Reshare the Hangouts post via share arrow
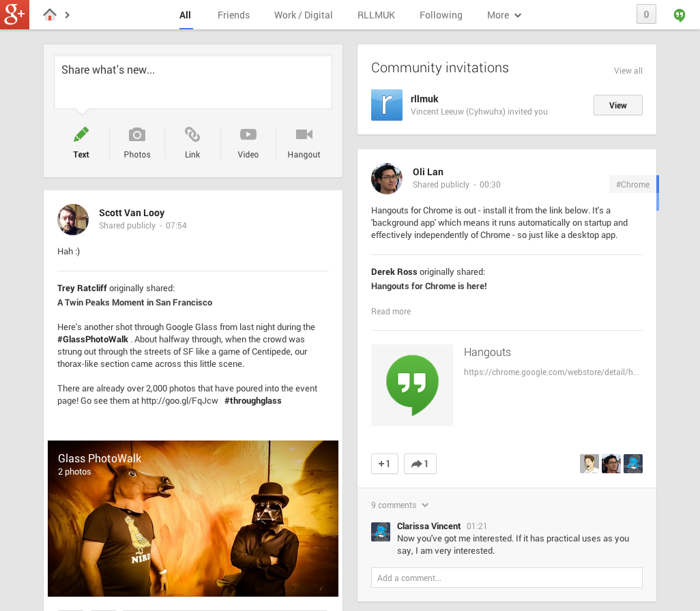Image resolution: width=700 pixels, height=611 pixels. (x=420, y=464)
